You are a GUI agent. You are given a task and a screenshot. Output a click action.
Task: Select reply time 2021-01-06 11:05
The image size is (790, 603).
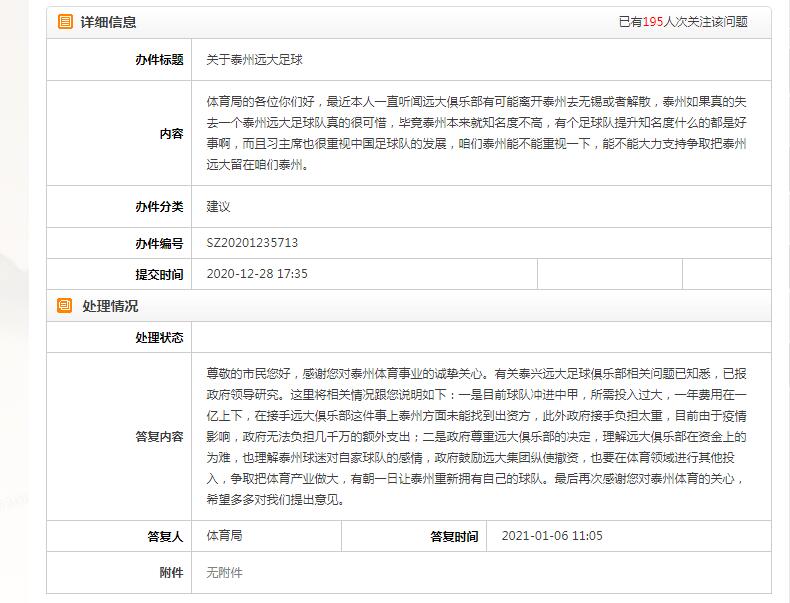(552, 535)
